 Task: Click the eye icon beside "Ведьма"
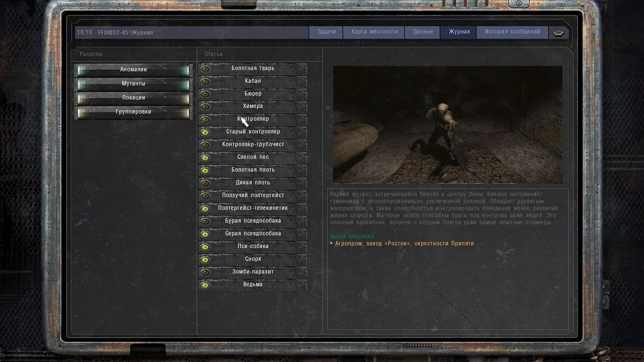coord(206,285)
